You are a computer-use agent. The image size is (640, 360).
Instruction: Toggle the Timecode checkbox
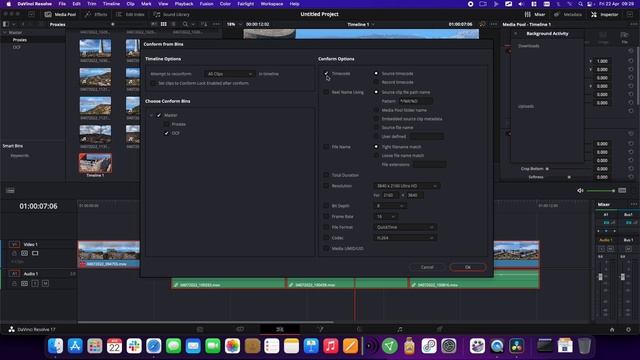pos(326,73)
